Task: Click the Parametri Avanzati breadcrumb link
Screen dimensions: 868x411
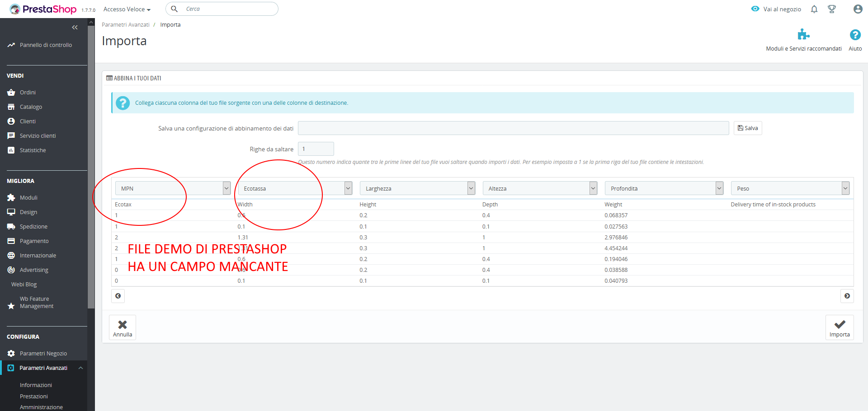Action: (126, 25)
